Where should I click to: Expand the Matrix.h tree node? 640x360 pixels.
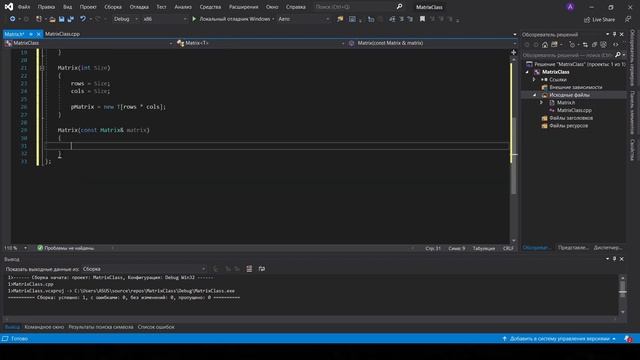[x=542, y=103]
